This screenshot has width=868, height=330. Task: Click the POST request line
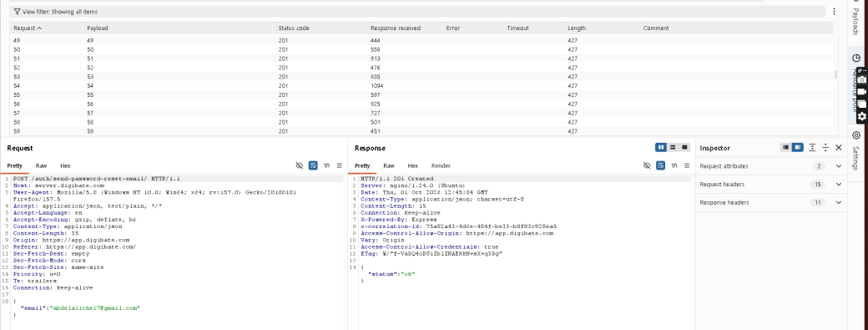point(97,179)
